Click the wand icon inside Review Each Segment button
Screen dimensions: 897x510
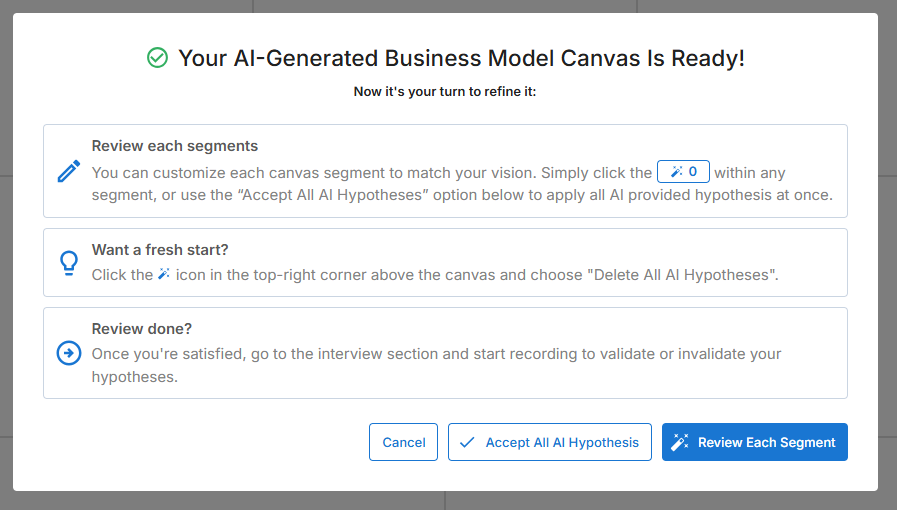point(680,442)
